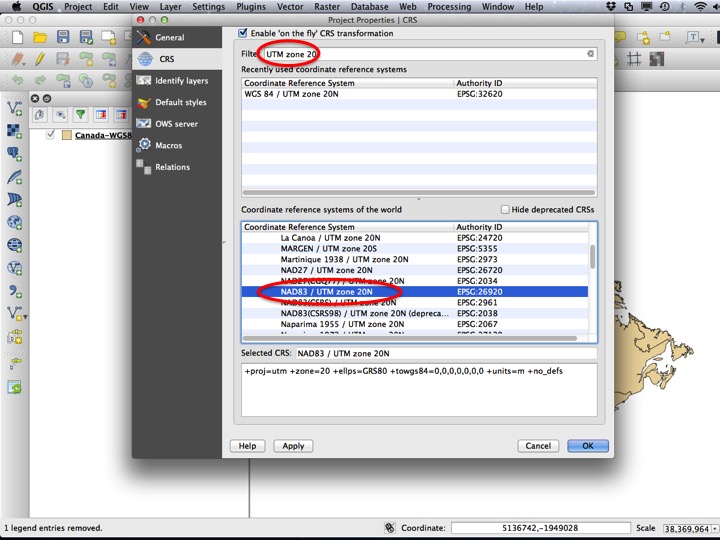Viewport: 720px width, 540px height.
Task: Click the vertical scrollbar of the CRS world list
Action: coord(592,257)
